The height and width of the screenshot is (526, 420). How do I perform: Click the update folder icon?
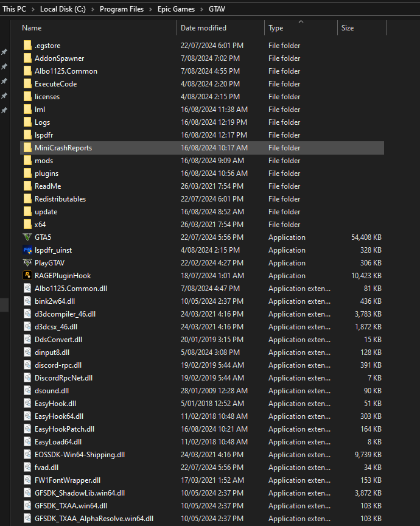(x=27, y=212)
